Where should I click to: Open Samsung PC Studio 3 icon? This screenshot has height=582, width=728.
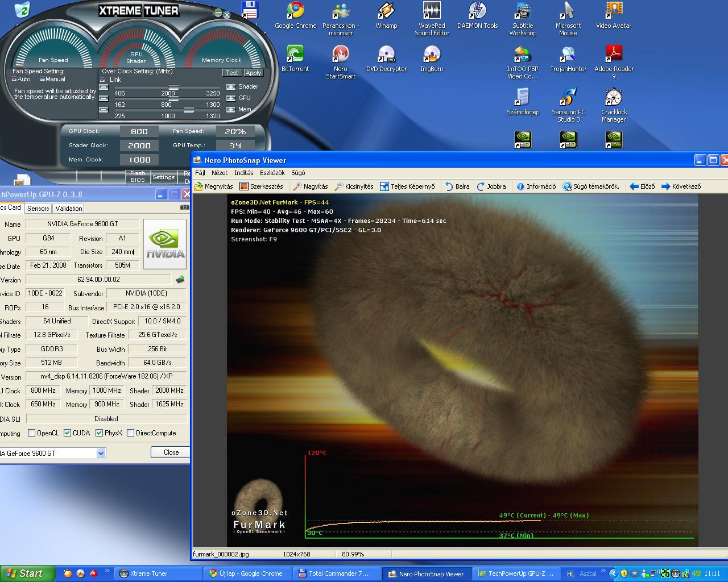[568, 105]
